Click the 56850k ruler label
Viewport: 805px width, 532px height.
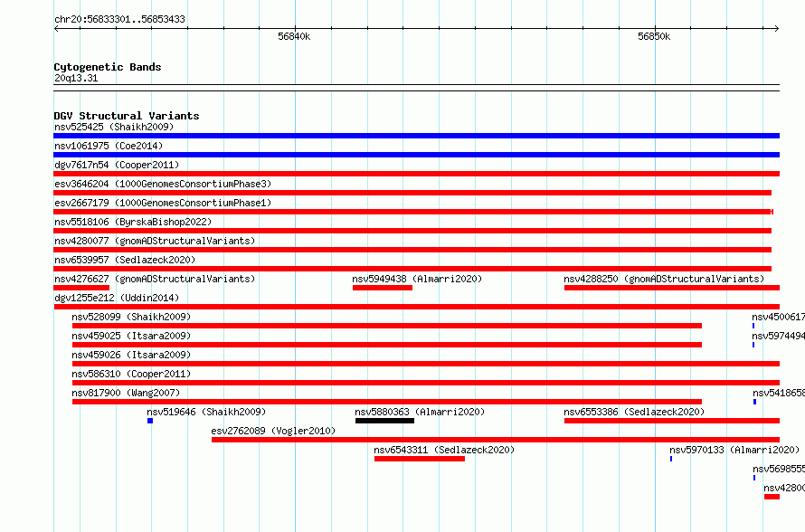[654, 36]
